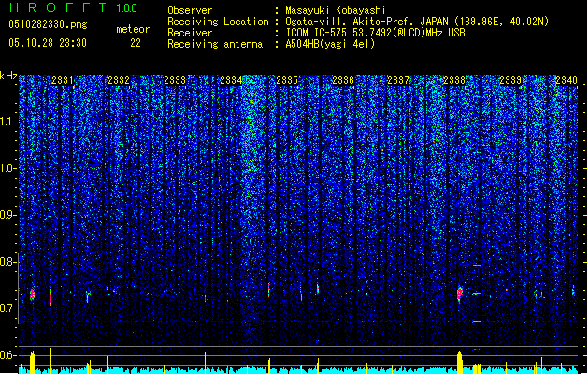Viewport: 588px width, 374px height.
Task: Click the meteor count value 22
Action: [136, 43]
